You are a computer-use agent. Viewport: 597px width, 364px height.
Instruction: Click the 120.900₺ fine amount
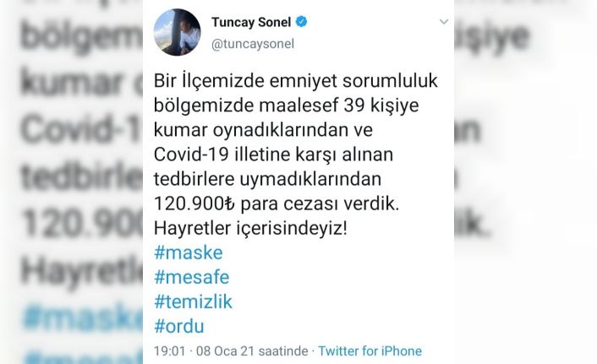pos(194,204)
